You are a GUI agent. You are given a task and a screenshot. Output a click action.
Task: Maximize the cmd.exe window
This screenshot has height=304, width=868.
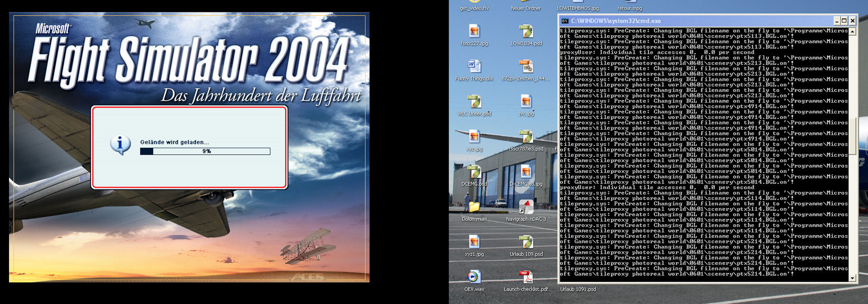(x=844, y=21)
